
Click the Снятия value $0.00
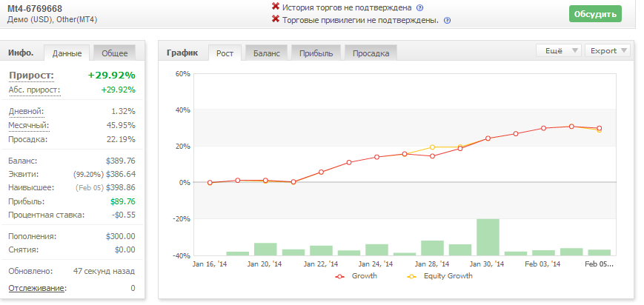[x=125, y=249]
